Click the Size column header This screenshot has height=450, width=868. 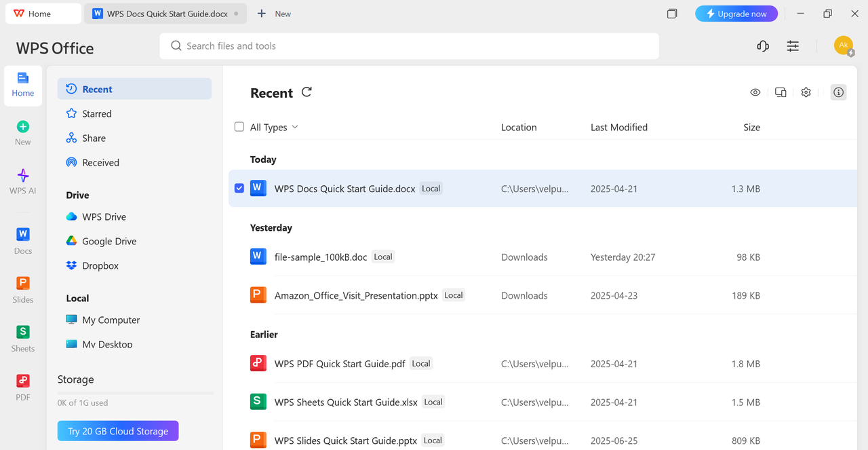(x=751, y=127)
